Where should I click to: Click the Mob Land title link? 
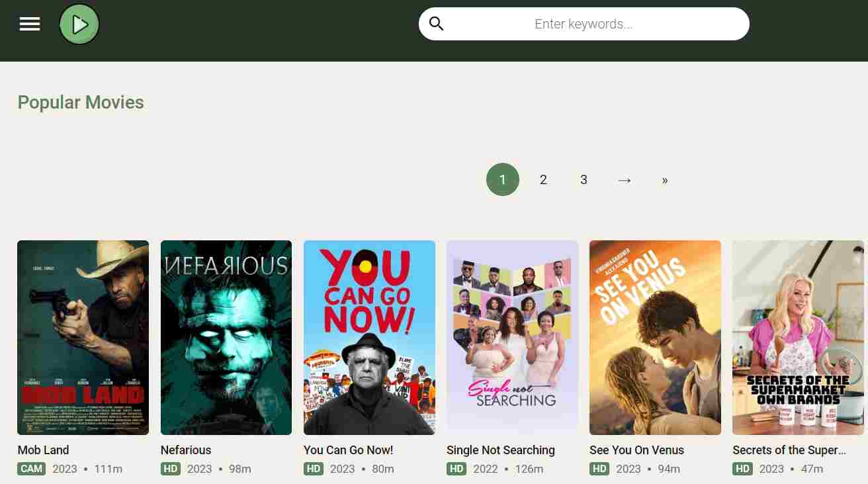44,450
